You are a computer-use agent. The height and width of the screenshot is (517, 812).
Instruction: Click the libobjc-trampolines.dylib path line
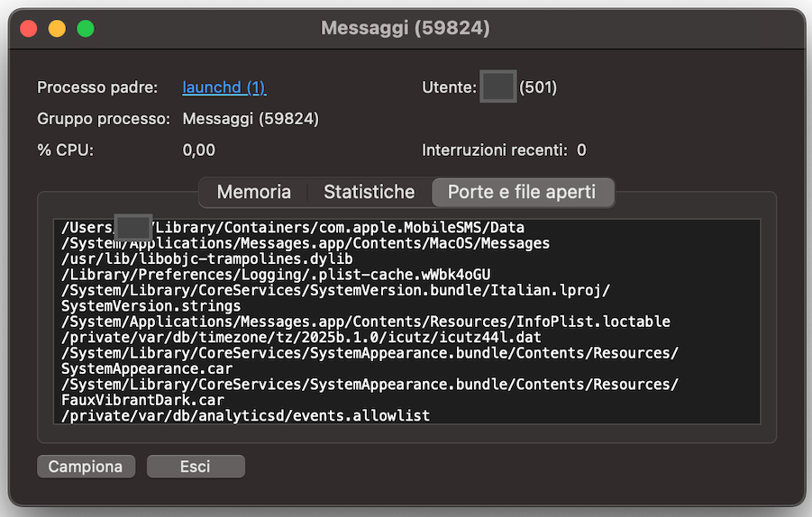click(207, 258)
